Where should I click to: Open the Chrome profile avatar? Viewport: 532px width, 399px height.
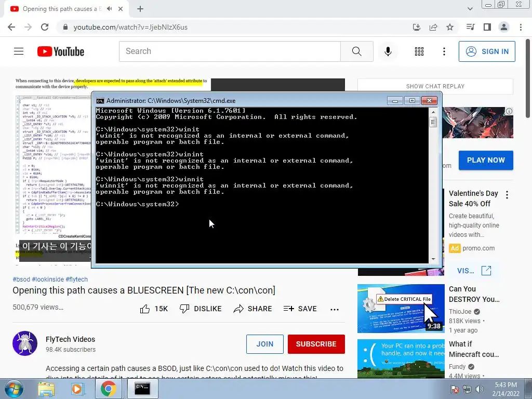[504, 27]
